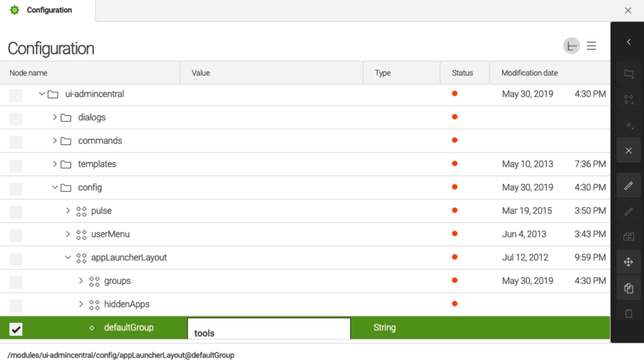Viewport: 644px width, 364px height.
Task: Sort by Type column header
Action: click(401, 73)
